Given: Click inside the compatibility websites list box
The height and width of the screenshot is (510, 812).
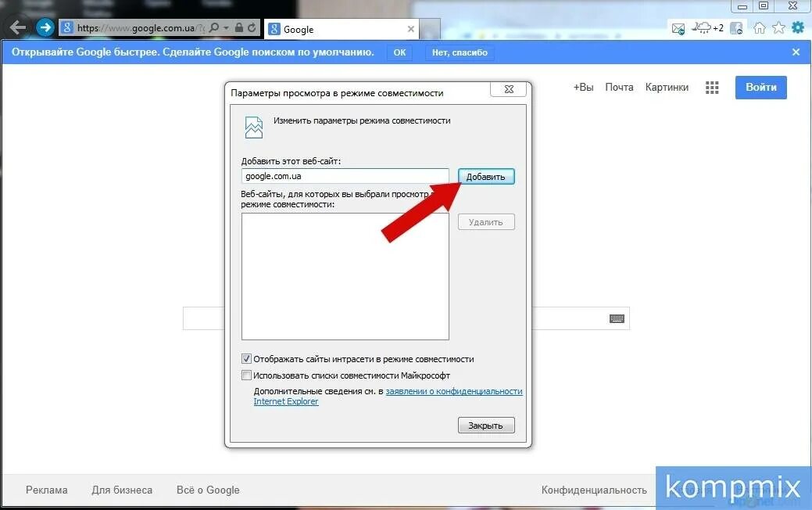Looking at the screenshot, I should [345, 276].
